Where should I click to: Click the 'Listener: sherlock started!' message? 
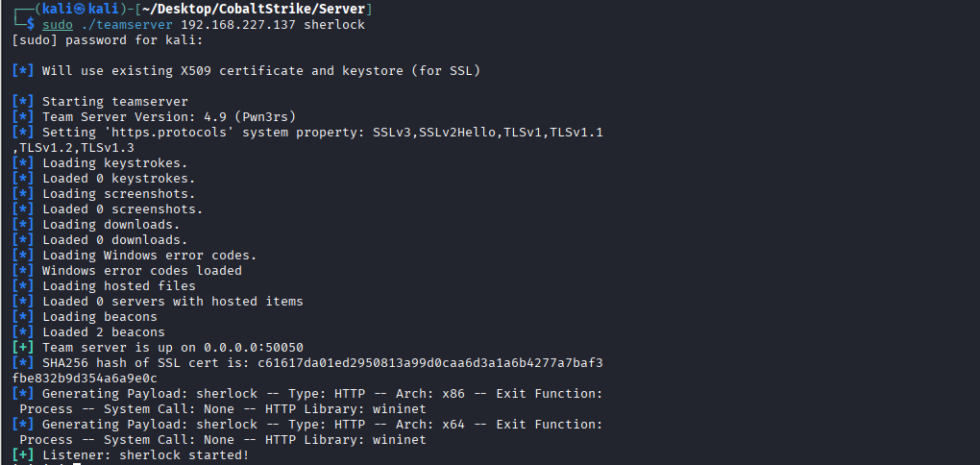pyautogui.click(x=145, y=454)
